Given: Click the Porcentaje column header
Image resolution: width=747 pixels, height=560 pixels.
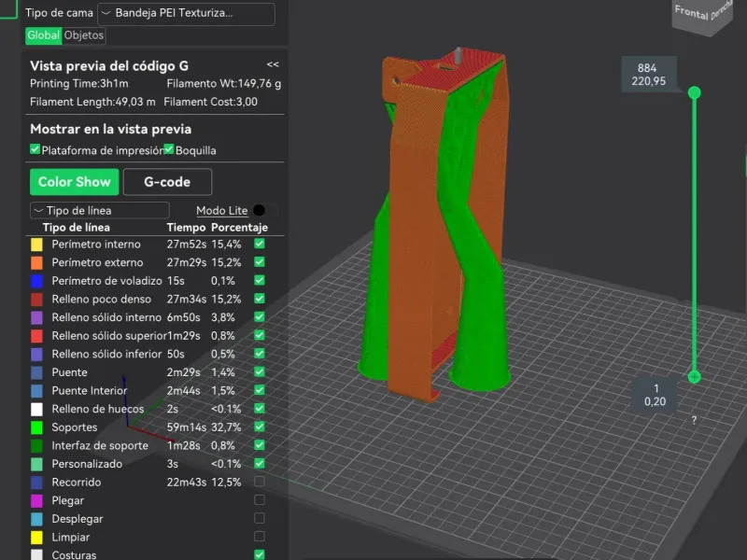Looking at the screenshot, I should [239, 227].
